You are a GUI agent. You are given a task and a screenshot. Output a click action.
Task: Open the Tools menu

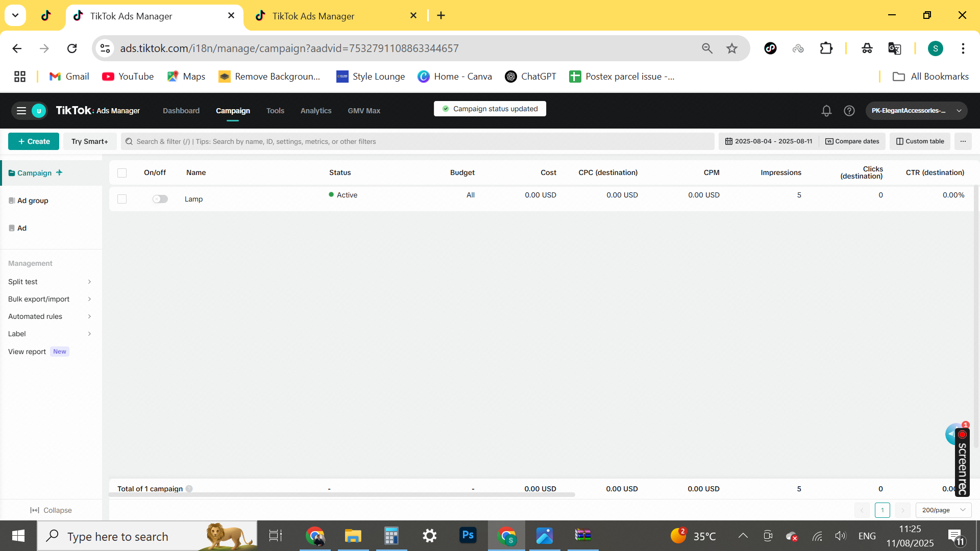(275, 111)
